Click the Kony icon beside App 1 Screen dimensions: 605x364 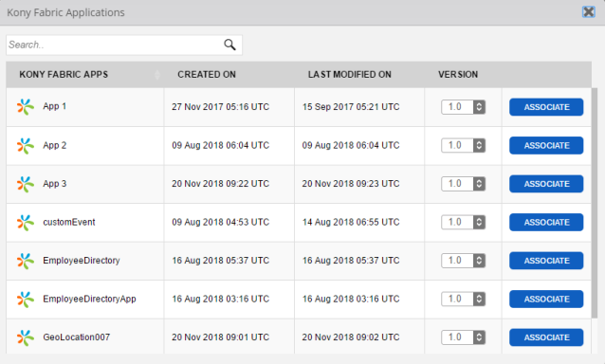26,107
